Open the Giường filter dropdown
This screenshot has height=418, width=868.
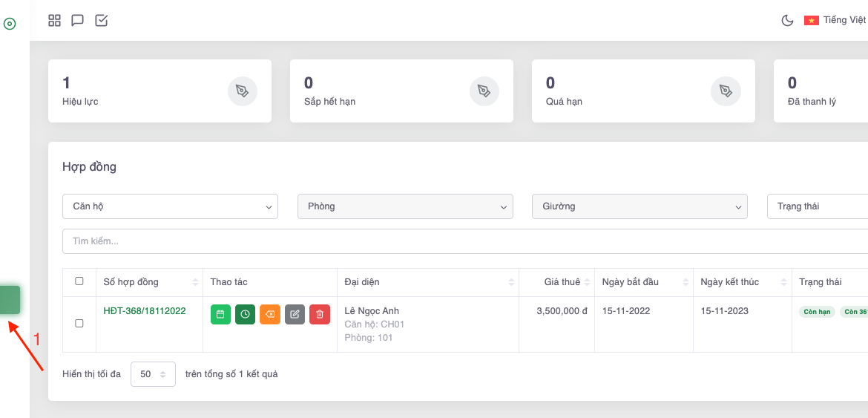(640, 206)
